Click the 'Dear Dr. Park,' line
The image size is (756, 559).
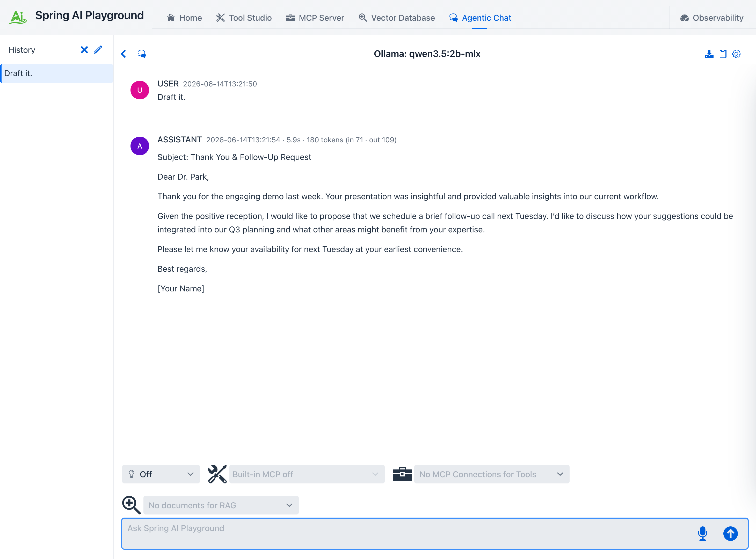coord(183,177)
